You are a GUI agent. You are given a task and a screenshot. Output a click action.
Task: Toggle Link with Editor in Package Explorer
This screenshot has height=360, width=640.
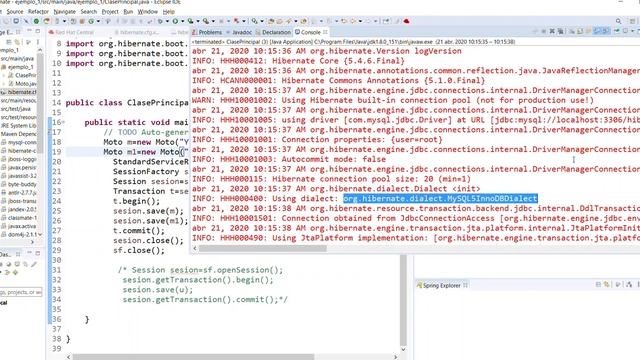[x=17, y=42]
